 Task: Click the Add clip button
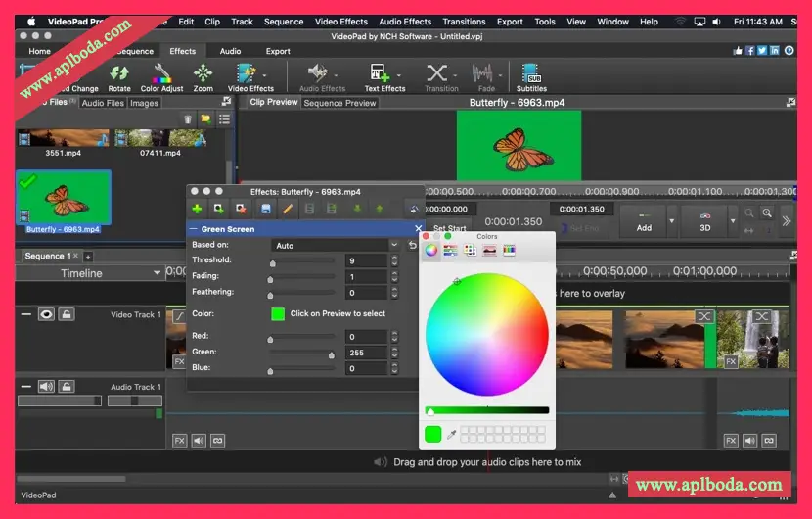pyautogui.click(x=644, y=221)
